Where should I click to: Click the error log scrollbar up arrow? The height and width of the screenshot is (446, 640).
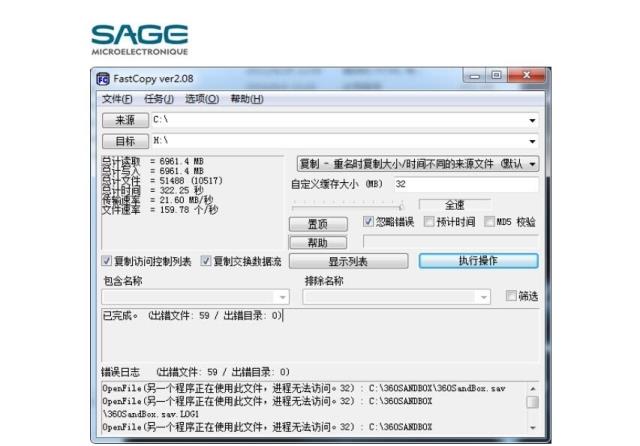click(532, 388)
